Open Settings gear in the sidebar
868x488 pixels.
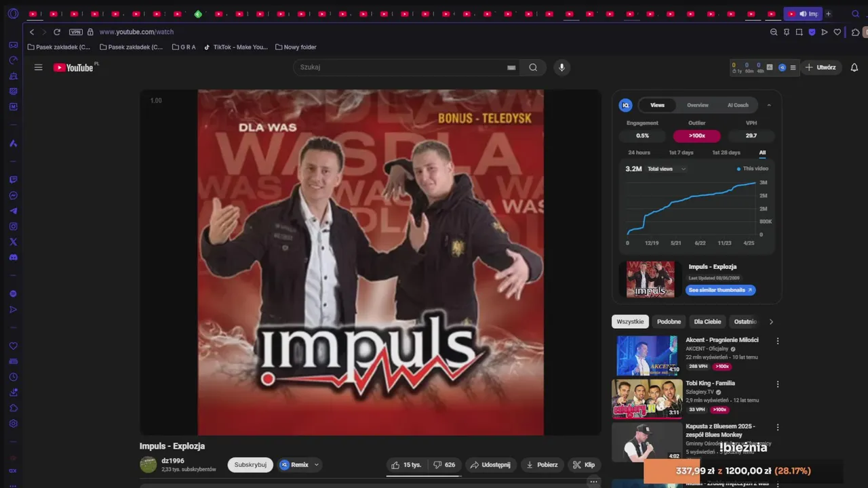(13, 424)
